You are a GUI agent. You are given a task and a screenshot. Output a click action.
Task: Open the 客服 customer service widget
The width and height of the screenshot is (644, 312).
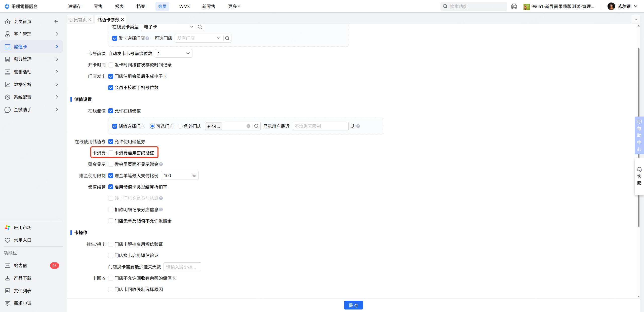pyautogui.click(x=639, y=176)
